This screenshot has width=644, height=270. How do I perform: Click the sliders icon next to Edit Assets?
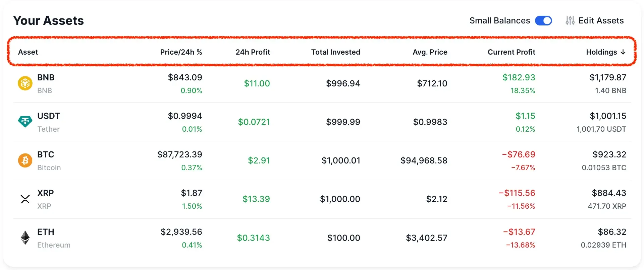coord(570,20)
